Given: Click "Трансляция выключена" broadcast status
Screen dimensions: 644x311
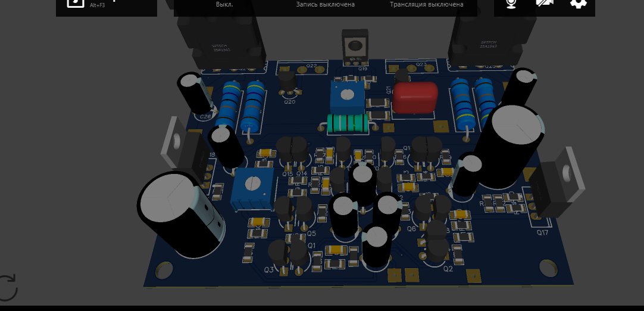Looking at the screenshot, I should click(426, 5).
